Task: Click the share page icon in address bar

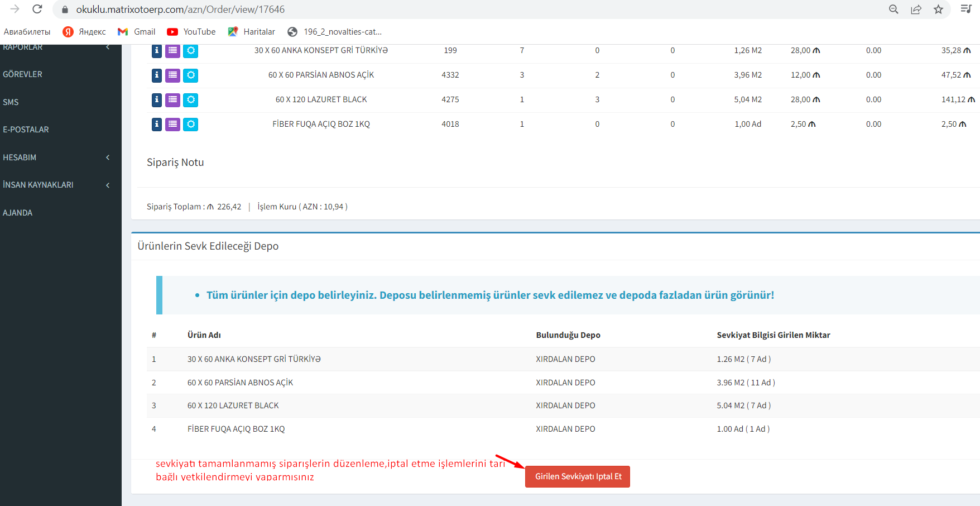Action: click(916, 9)
